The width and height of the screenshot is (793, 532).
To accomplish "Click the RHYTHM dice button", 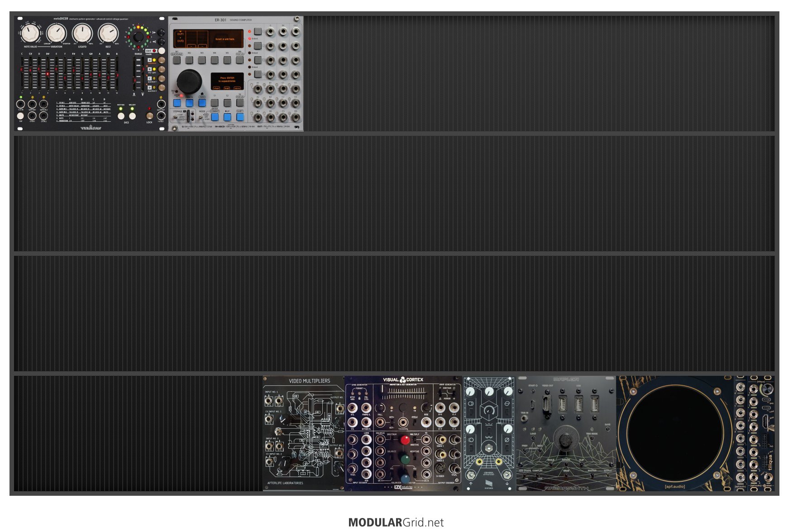I will pyautogui.click(x=121, y=115).
